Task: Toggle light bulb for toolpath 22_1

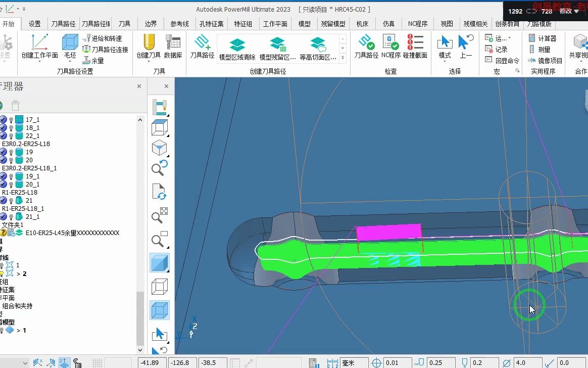Action: tap(11, 136)
